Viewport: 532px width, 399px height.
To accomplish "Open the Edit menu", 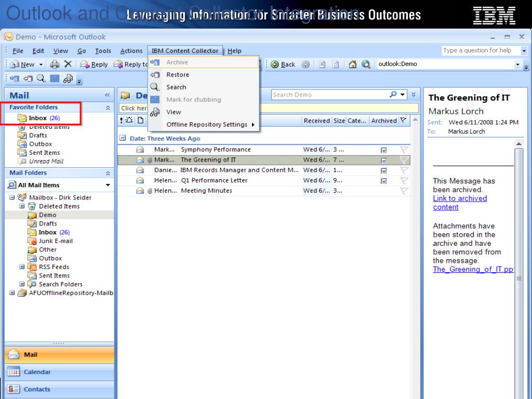I will pos(38,51).
